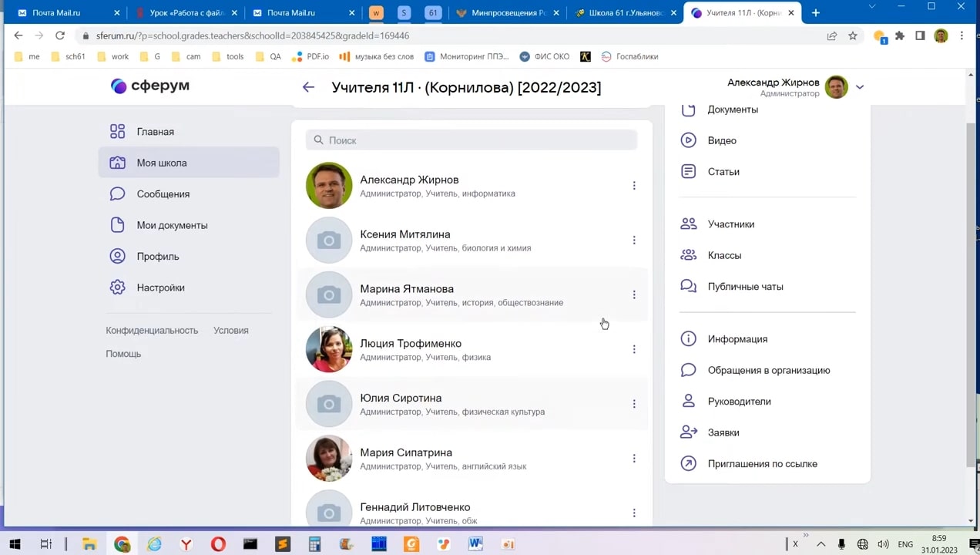Viewport: 980px width, 555px height.
Task: Open browser extensions puzzle icon
Action: click(899, 35)
